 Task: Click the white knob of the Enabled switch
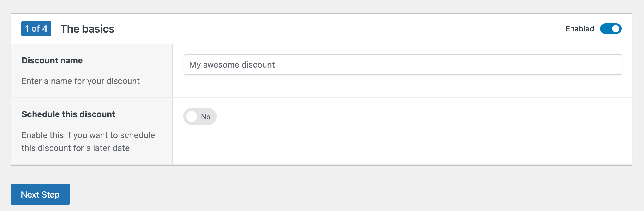point(616,29)
